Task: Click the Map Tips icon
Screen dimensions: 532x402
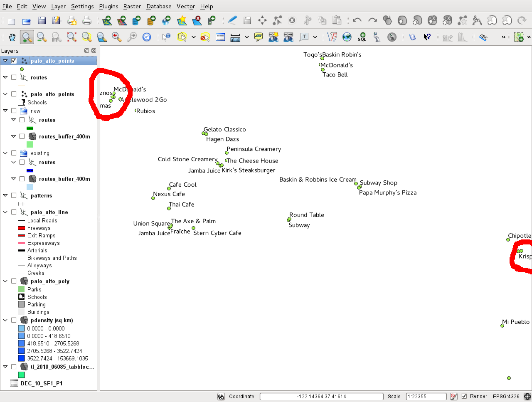Action: 259,37
